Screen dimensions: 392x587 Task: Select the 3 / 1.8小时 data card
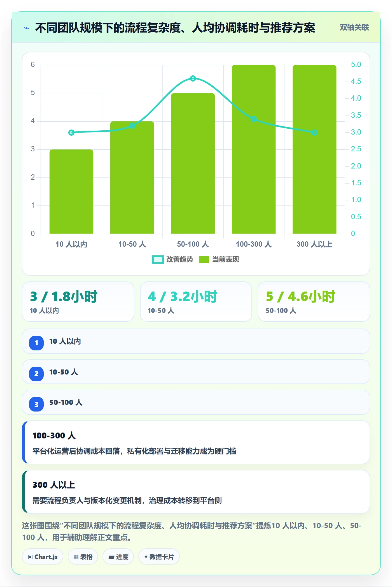[78, 302]
